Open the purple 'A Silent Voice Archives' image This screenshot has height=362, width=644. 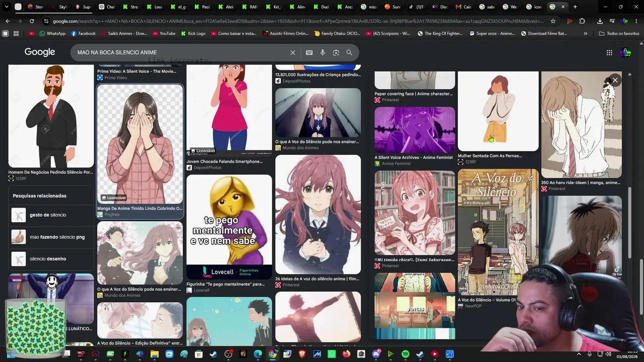[x=415, y=130]
